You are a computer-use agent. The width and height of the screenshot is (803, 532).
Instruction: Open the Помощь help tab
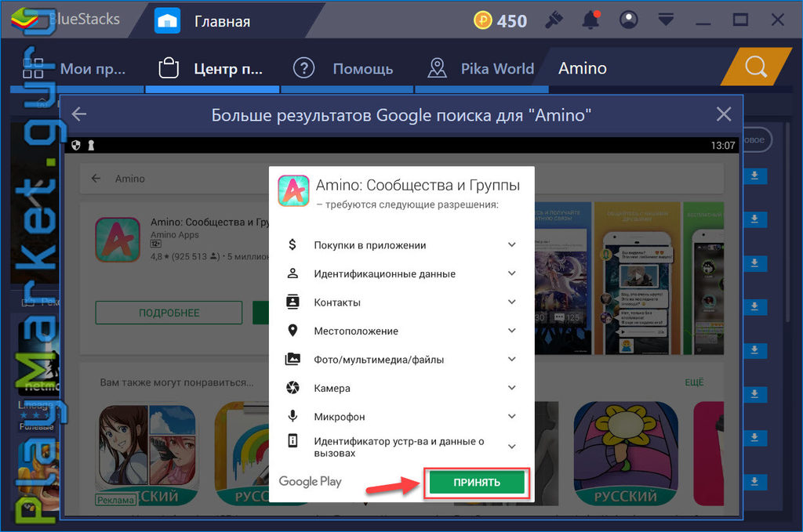pyautogui.click(x=347, y=68)
